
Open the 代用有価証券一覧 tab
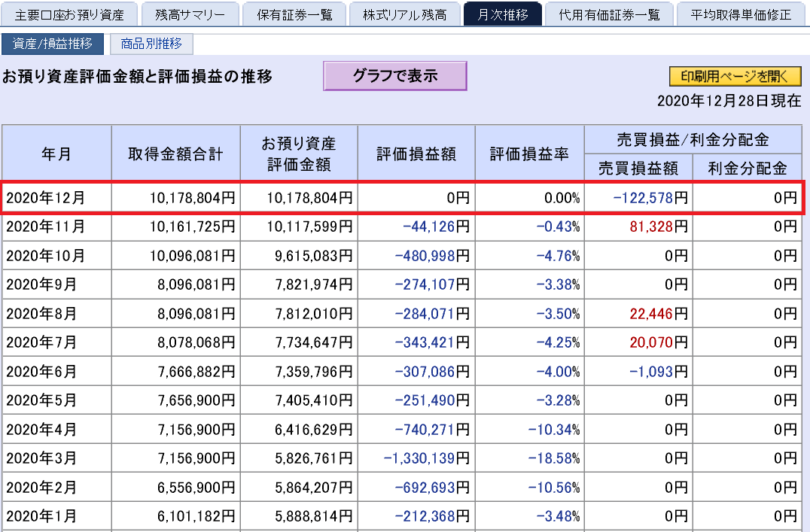609,14
